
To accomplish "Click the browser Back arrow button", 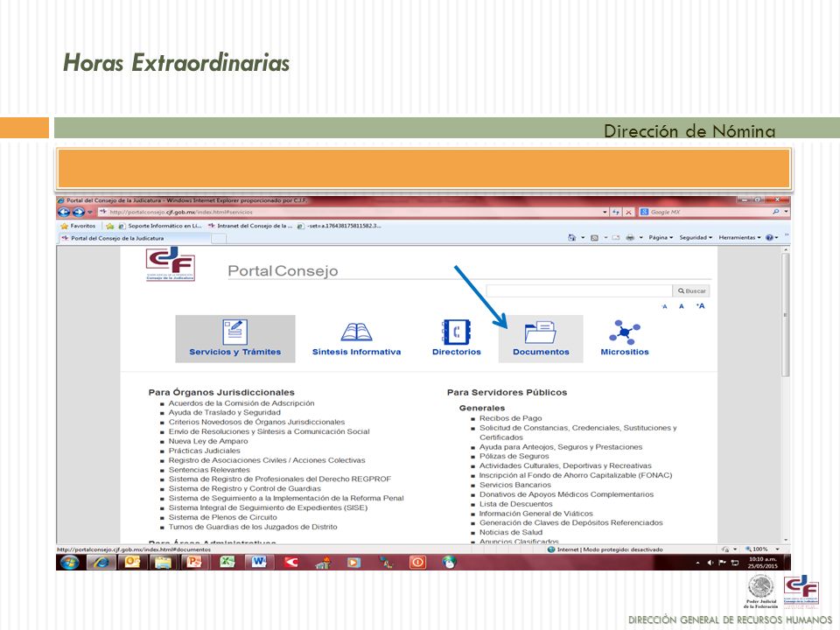I will (64, 212).
